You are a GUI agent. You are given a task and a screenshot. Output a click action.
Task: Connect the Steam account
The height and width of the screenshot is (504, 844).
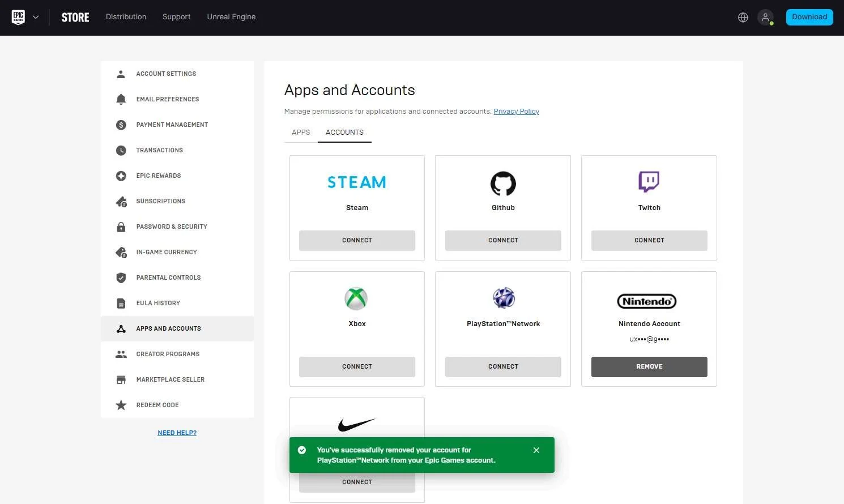pyautogui.click(x=357, y=241)
